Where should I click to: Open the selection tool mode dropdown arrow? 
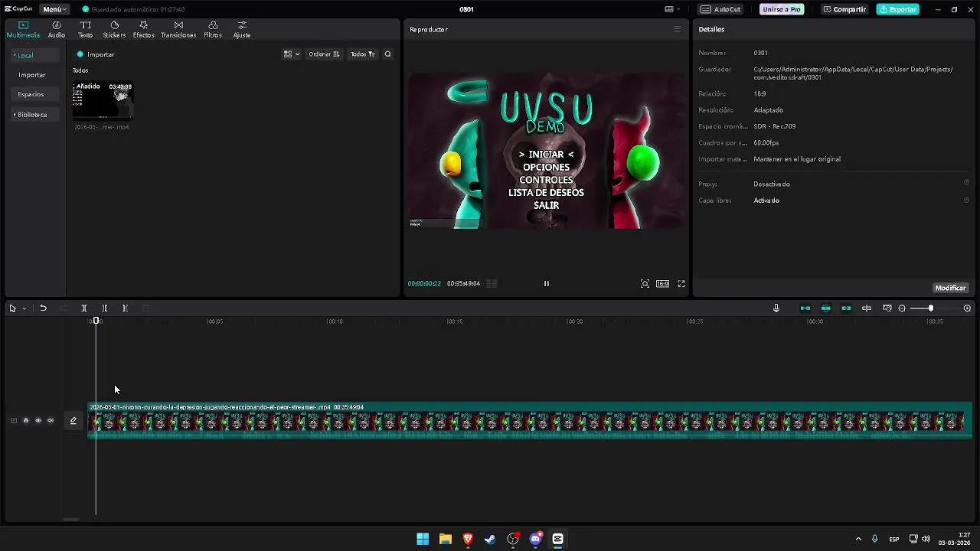(24, 308)
